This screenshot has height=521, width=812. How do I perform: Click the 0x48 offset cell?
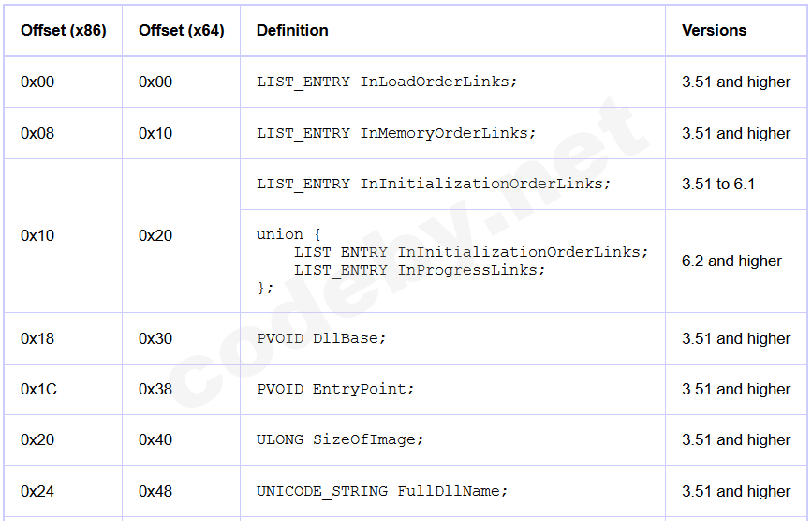[x=155, y=492]
